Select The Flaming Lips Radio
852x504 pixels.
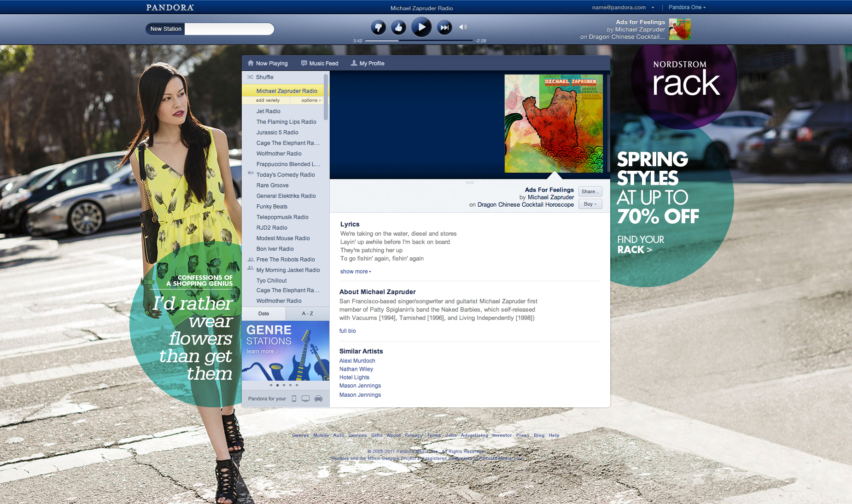(x=286, y=122)
